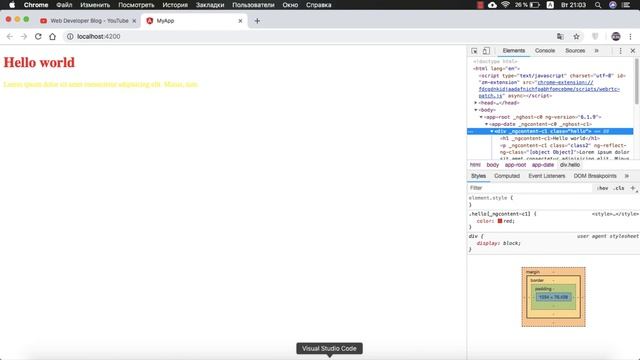
Task: Open a new browser tab
Action: coord(257,21)
